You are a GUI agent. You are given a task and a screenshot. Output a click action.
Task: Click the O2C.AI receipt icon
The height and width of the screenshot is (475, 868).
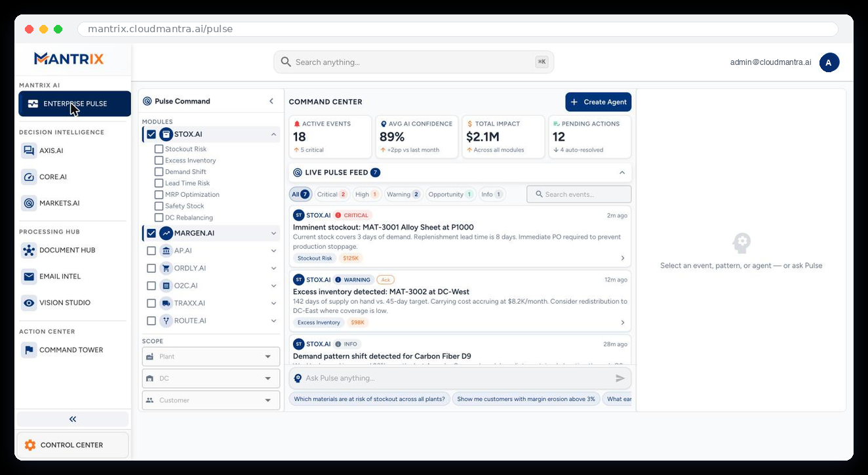[x=167, y=286]
